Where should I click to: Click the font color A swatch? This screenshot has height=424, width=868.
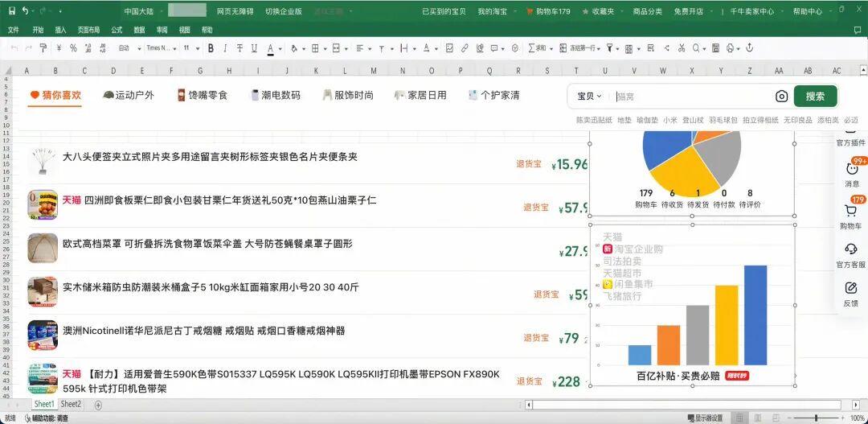pos(271,49)
